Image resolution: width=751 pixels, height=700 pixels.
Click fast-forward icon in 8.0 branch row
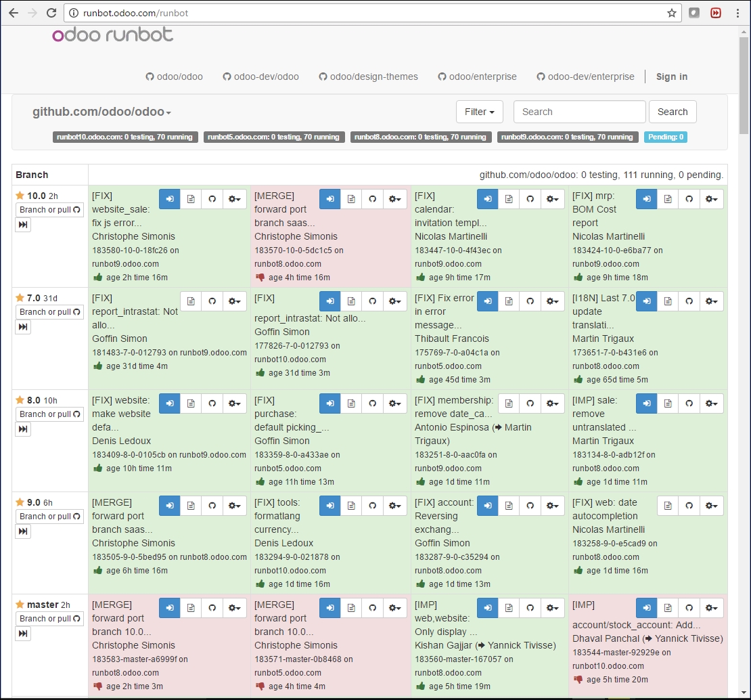pos(23,429)
